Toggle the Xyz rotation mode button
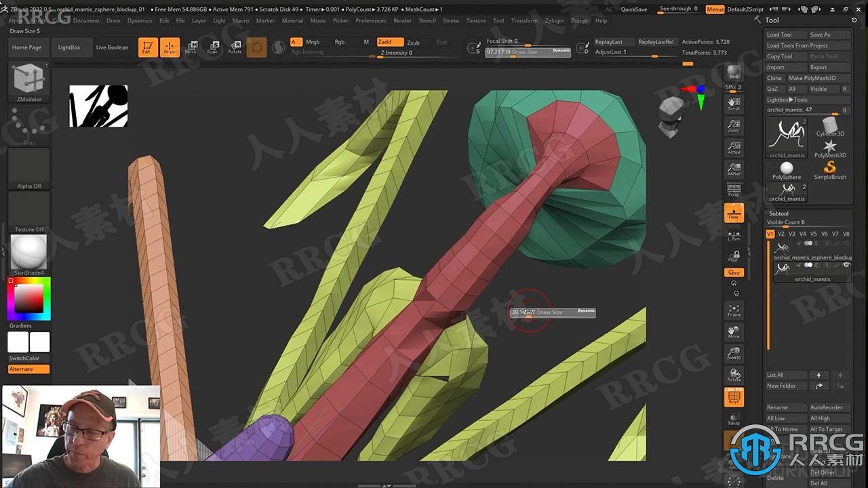868x488 pixels. pos(734,272)
